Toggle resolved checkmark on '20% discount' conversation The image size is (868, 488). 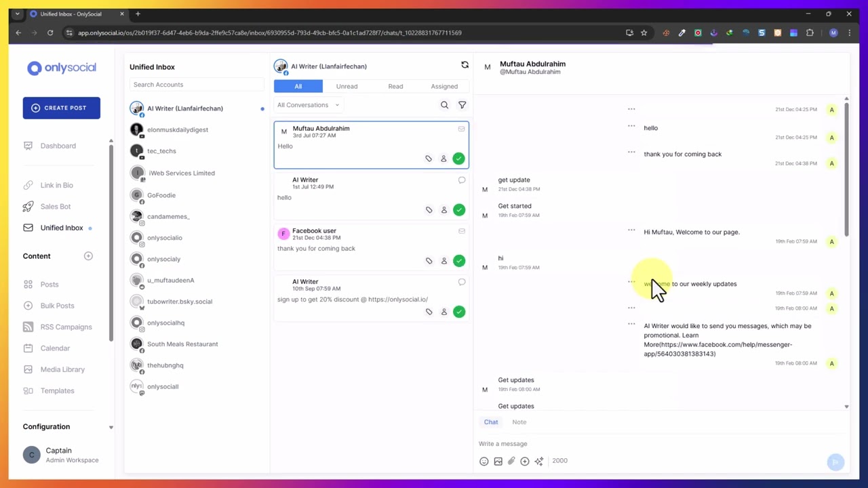(459, 312)
